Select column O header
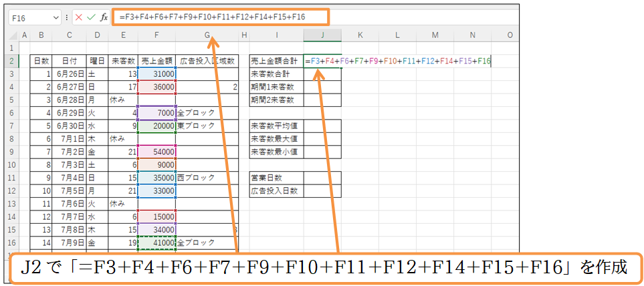The image size is (644, 286). [x=506, y=35]
